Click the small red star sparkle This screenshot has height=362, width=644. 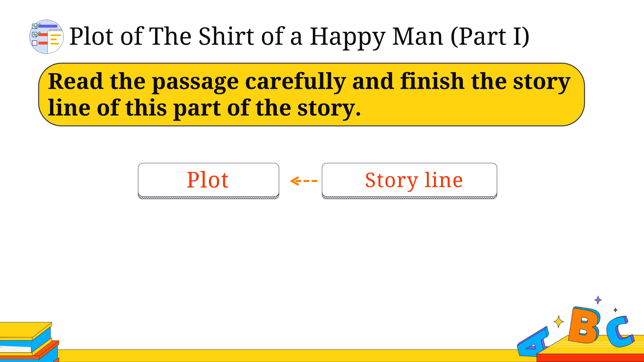click(x=615, y=310)
